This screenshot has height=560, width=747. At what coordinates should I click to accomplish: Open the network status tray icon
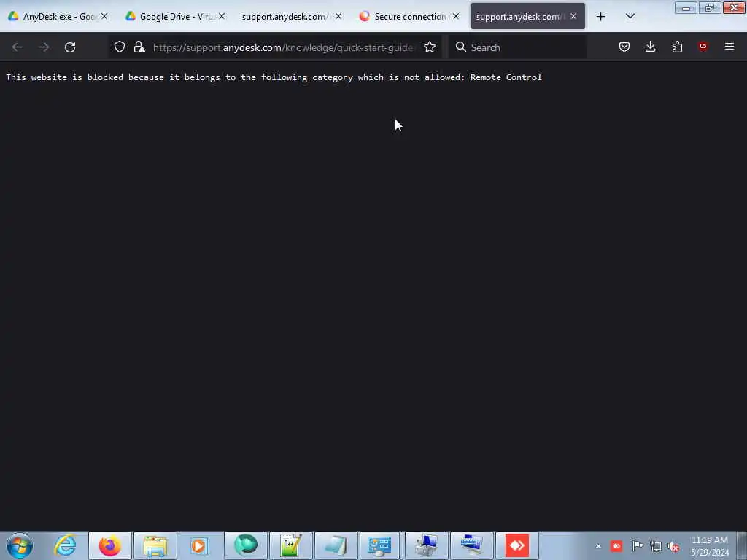(656, 546)
